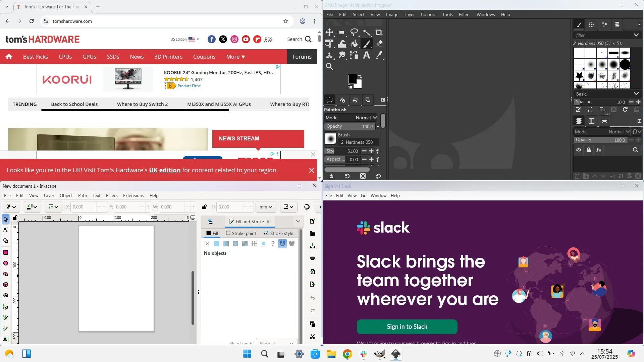644x362 pixels.
Task: Open the Windows Start menu
Action: 247,354
